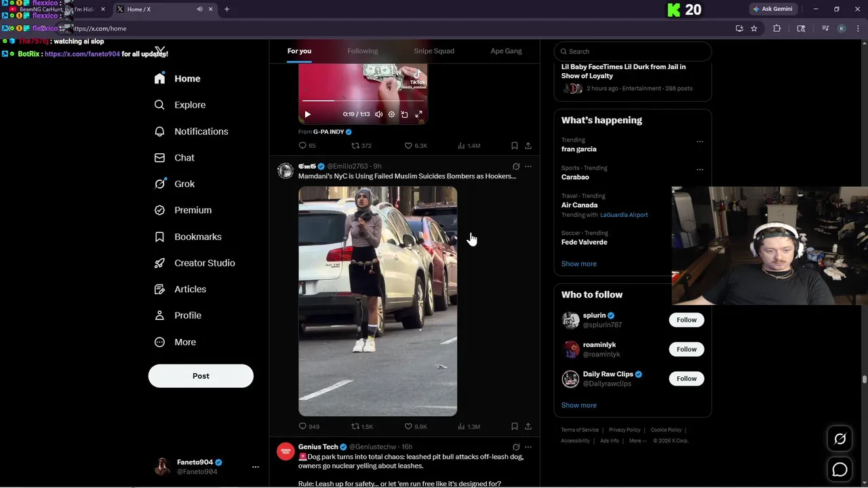The height and width of the screenshot is (488, 868).
Task: Open Creator Studio
Action: pyautogui.click(x=195, y=263)
